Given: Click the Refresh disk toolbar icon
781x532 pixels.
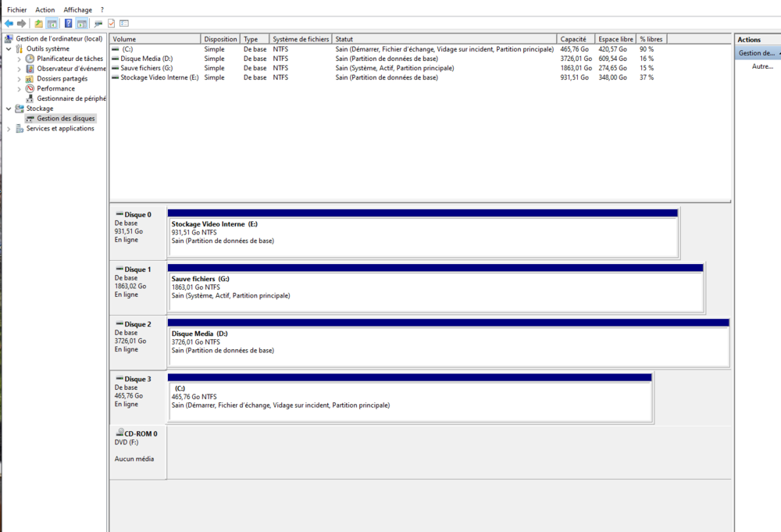Looking at the screenshot, I should pos(98,23).
